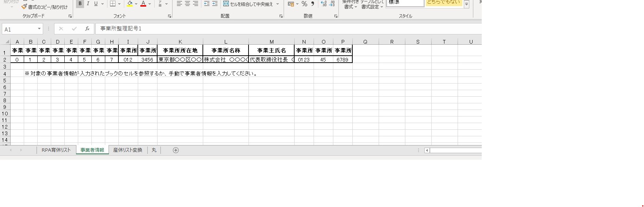Expand the borders dropdown arrow

tap(119, 4)
